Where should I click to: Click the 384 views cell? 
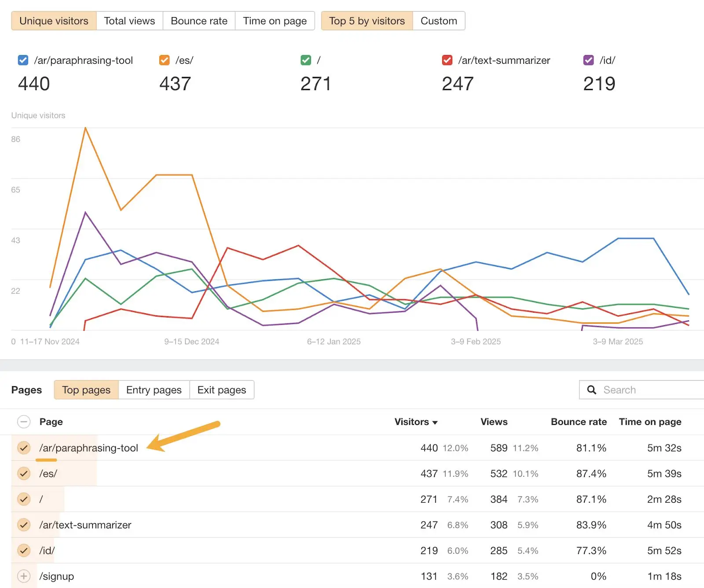coord(499,499)
